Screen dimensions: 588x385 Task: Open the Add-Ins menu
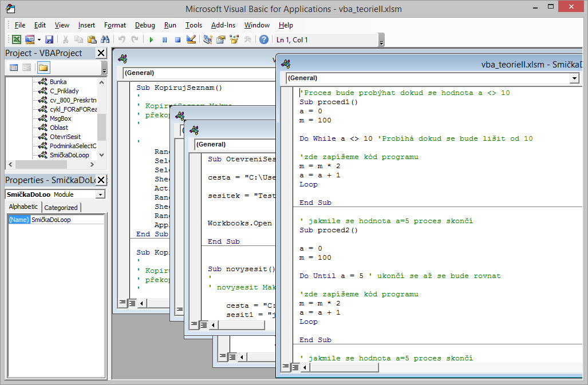click(223, 25)
